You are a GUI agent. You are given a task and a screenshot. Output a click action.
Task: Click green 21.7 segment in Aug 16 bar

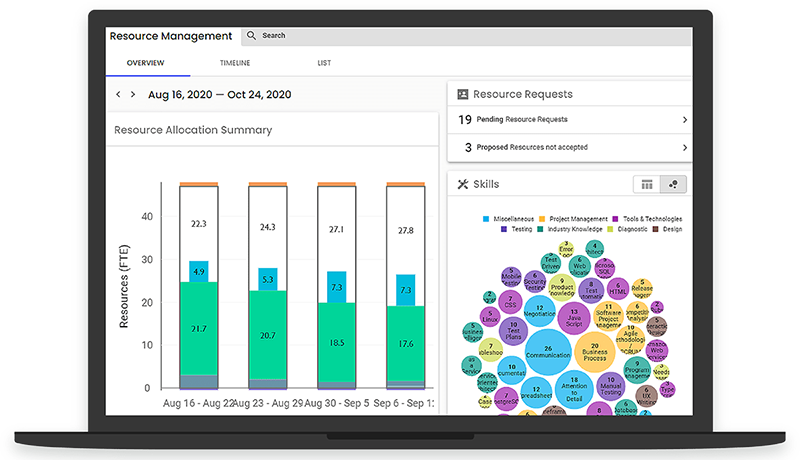(x=199, y=328)
